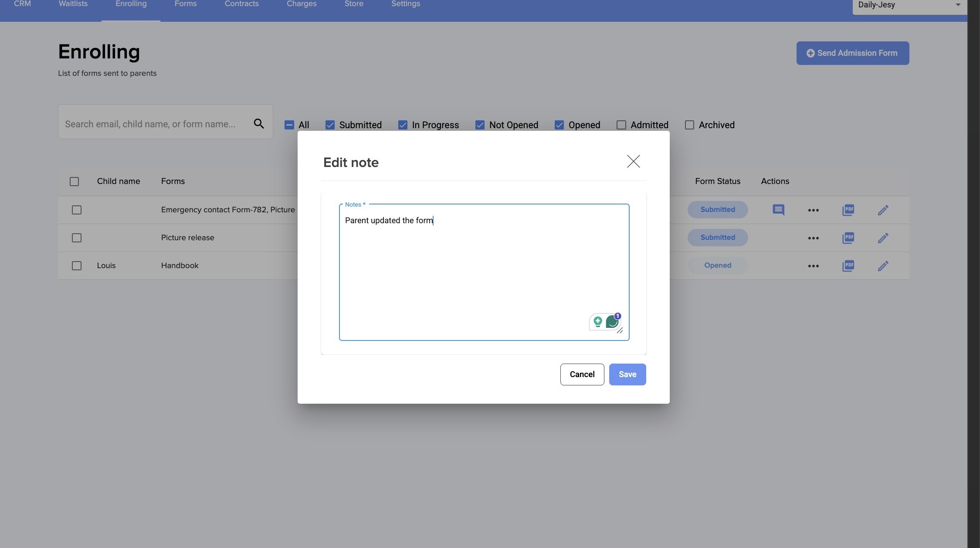Open note comment icon in first row
This screenshot has height=548, width=980.
click(778, 210)
